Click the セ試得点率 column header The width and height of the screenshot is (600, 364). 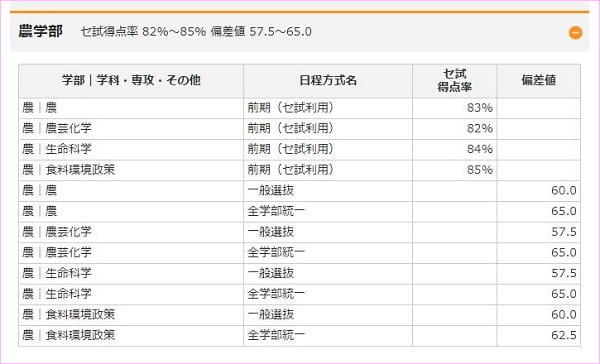[x=455, y=80]
